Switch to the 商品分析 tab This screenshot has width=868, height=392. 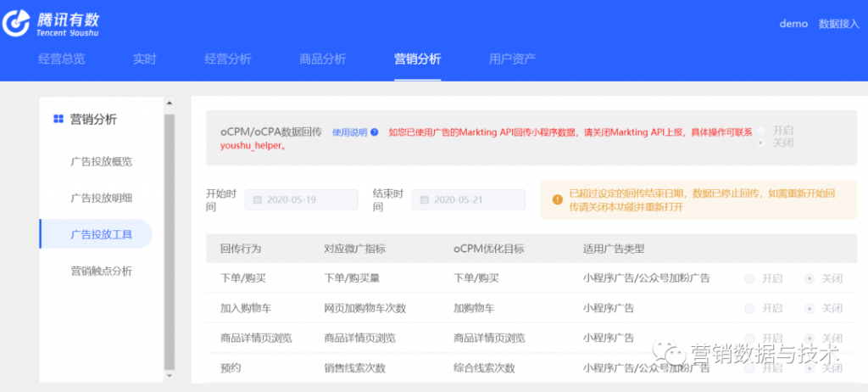pyautogui.click(x=323, y=59)
